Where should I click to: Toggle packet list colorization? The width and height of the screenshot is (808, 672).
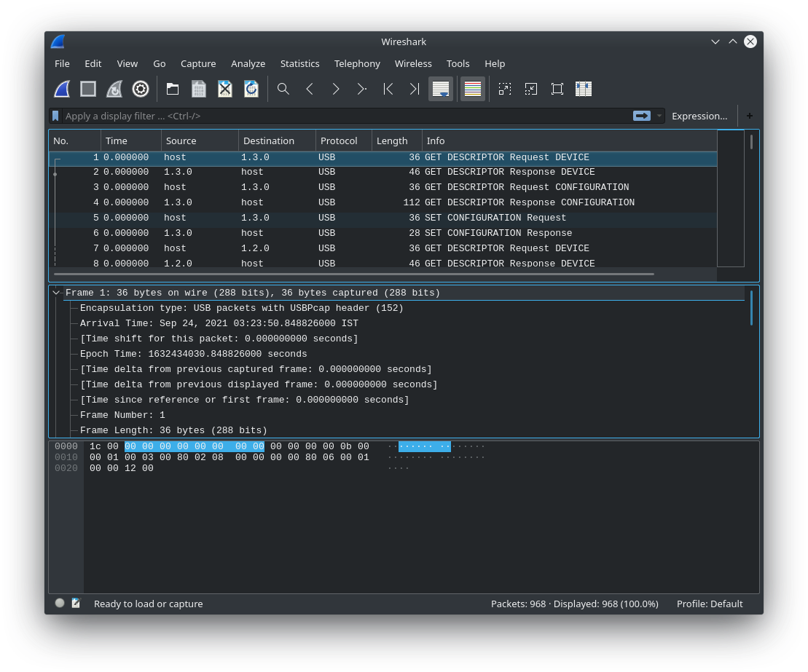[x=473, y=89]
